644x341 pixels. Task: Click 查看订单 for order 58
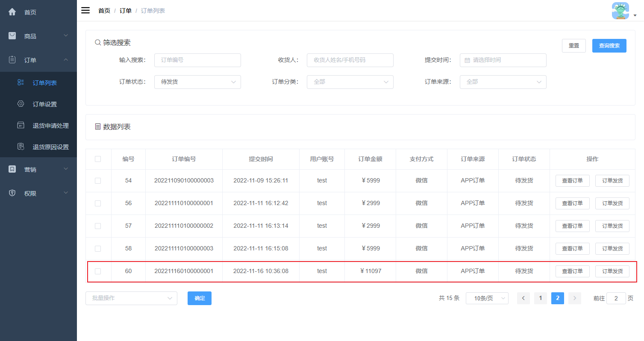point(573,249)
